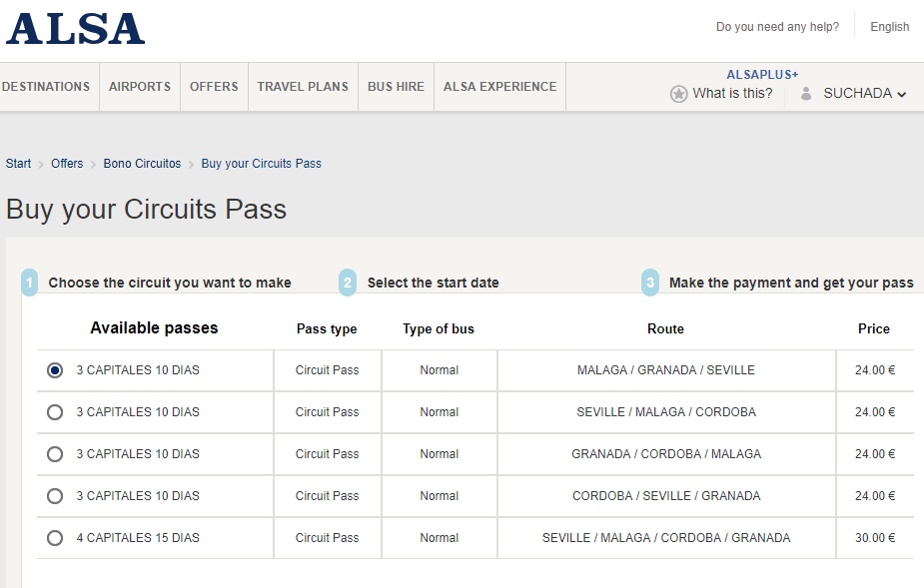
Task: Click the user profile avatar icon
Action: click(x=806, y=93)
